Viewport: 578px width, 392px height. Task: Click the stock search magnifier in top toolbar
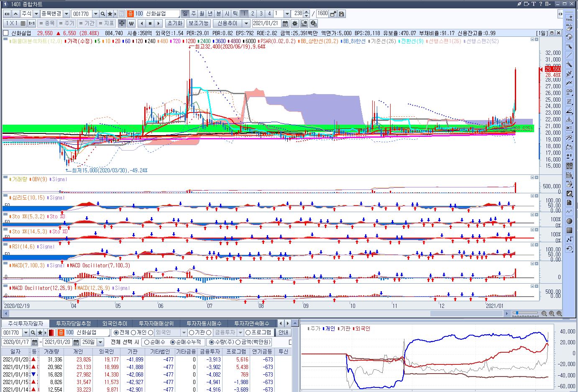[103, 14]
